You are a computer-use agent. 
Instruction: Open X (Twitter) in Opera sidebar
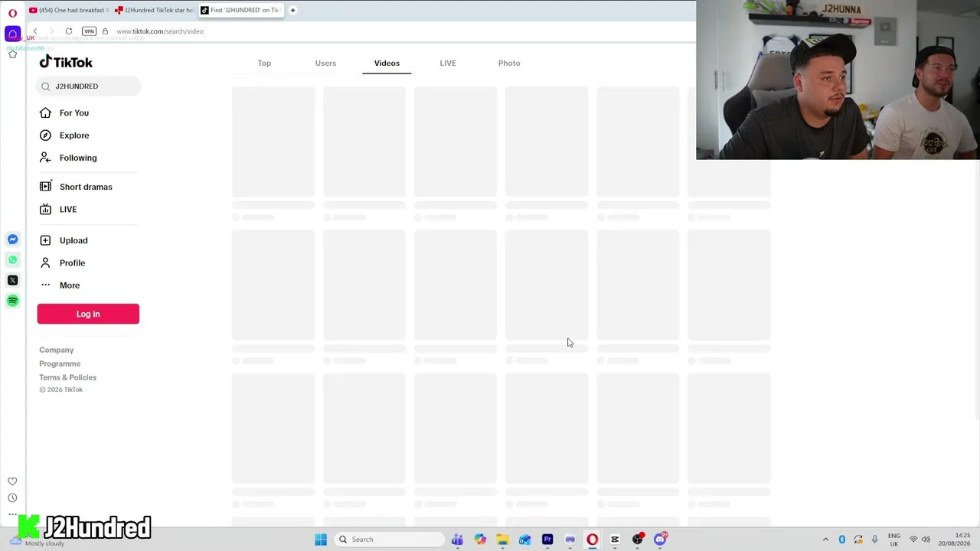coord(12,280)
